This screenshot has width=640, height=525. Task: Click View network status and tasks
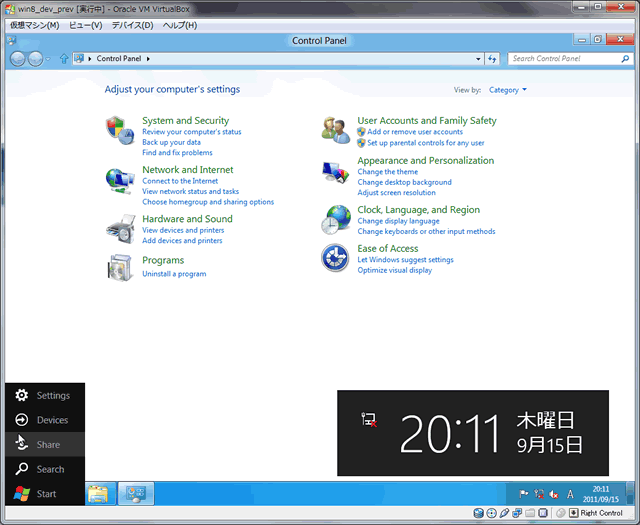[x=191, y=191]
